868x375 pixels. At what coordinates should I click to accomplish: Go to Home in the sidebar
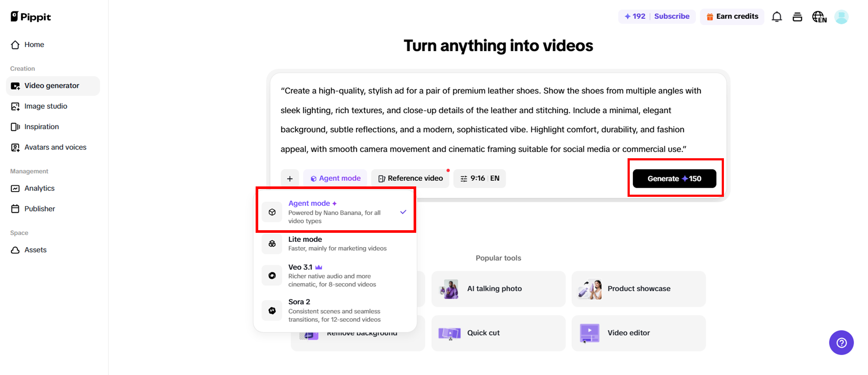[53, 45]
